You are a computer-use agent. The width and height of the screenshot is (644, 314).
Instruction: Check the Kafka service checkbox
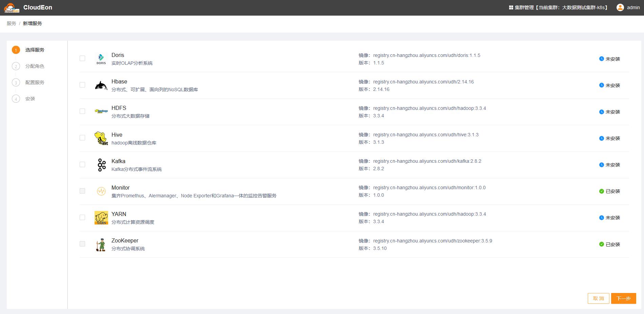(82, 164)
